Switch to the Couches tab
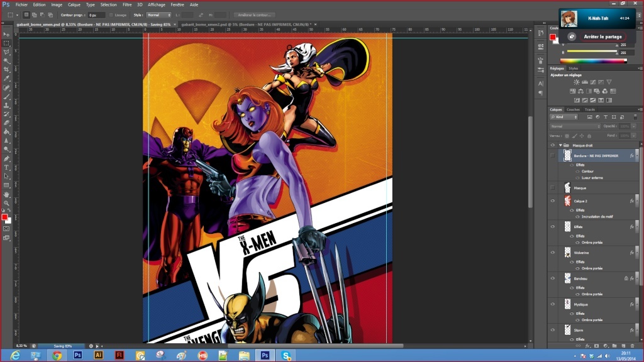644x362 pixels. point(573,109)
